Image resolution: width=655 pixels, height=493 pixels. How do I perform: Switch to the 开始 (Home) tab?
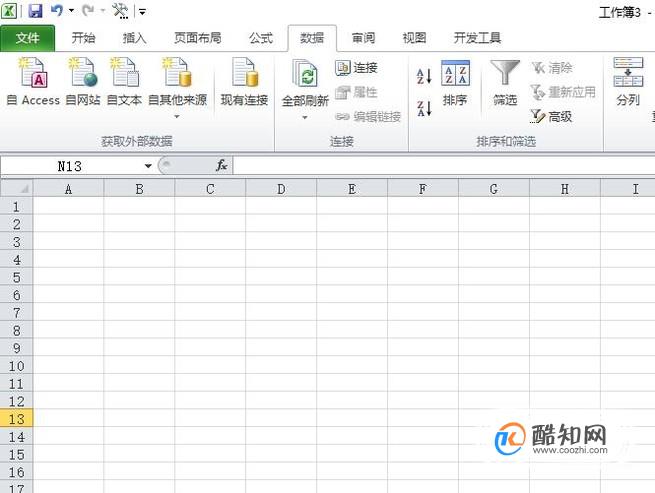(83, 38)
